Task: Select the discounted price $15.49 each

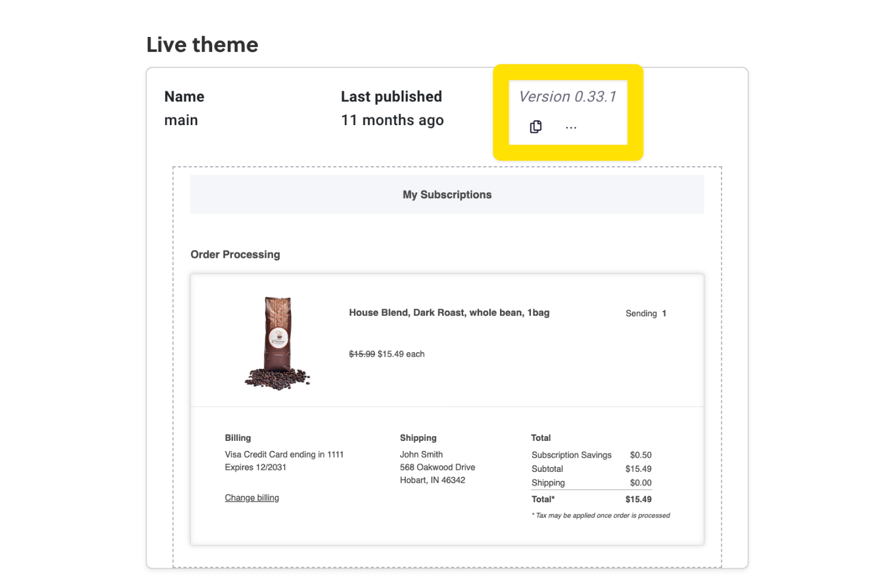Action: tap(400, 353)
